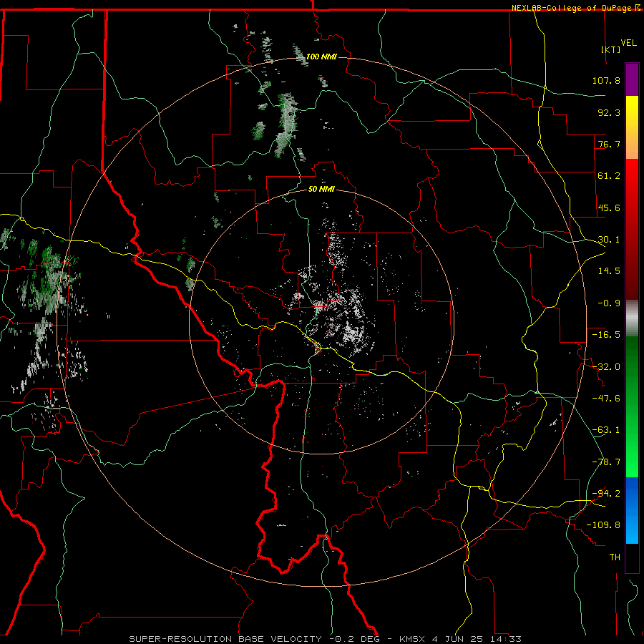The width and height of the screenshot is (644, 644).
Task: Click the -109.8 velocity scale value
Action: coord(603,525)
